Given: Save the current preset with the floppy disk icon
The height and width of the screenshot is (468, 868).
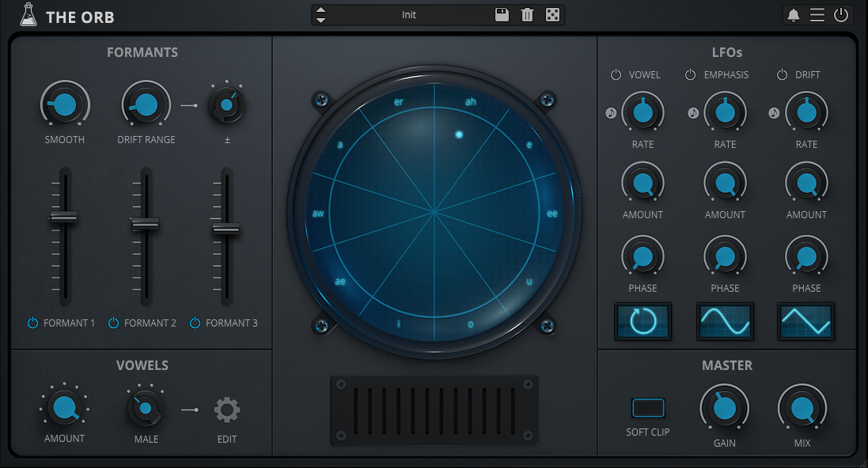Looking at the screenshot, I should point(502,15).
